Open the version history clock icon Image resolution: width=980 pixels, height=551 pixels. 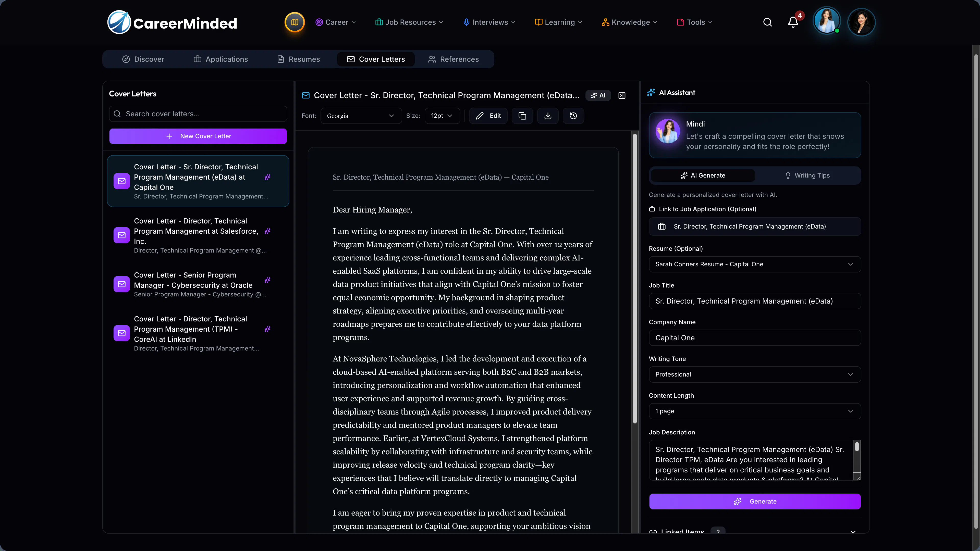(x=573, y=116)
